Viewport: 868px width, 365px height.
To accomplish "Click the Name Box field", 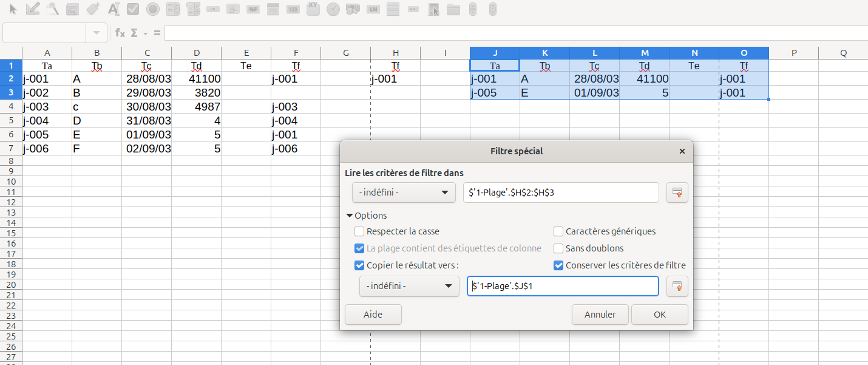I will [x=44, y=33].
